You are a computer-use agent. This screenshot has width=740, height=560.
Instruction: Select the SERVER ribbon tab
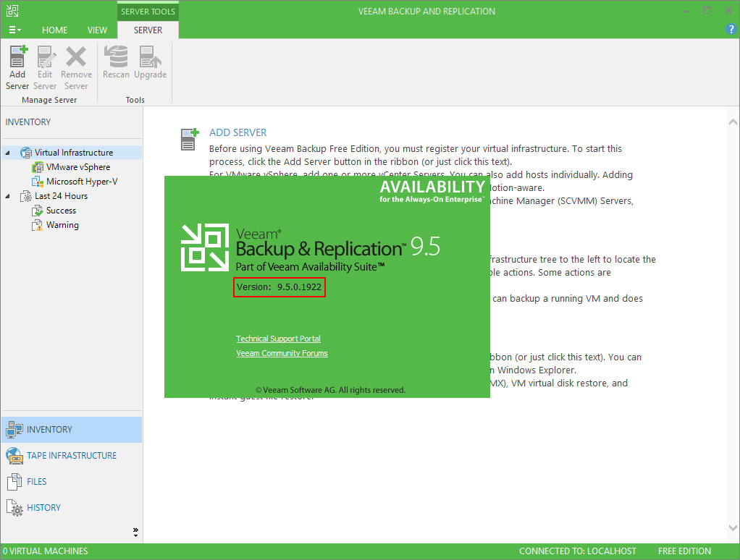point(148,30)
